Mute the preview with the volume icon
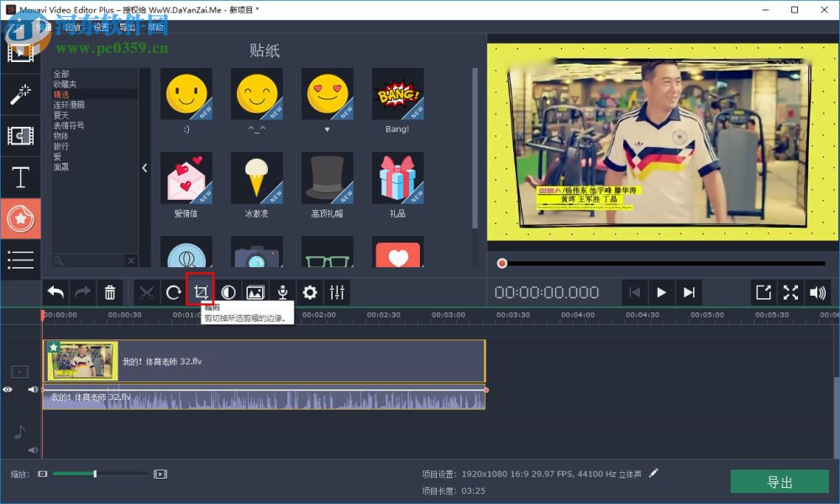Screen dimensions: 840x504 816,292
